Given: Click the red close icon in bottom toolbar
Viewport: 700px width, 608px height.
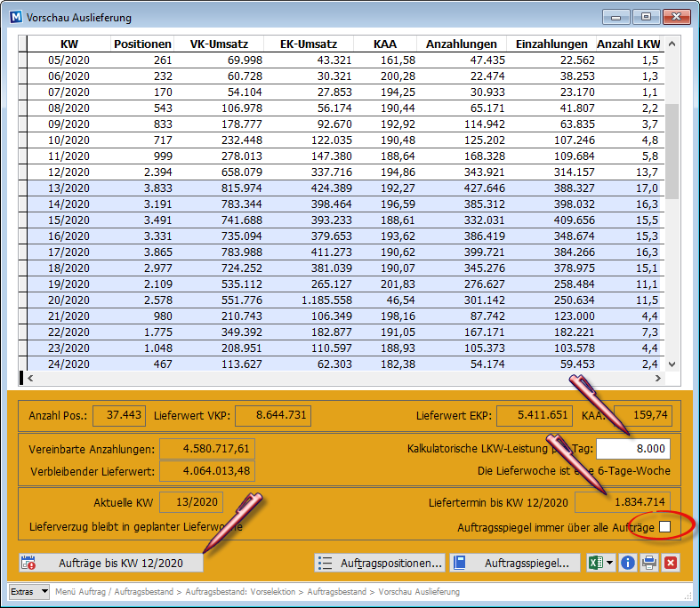Looking at the screenshot, I should [671, 563].
